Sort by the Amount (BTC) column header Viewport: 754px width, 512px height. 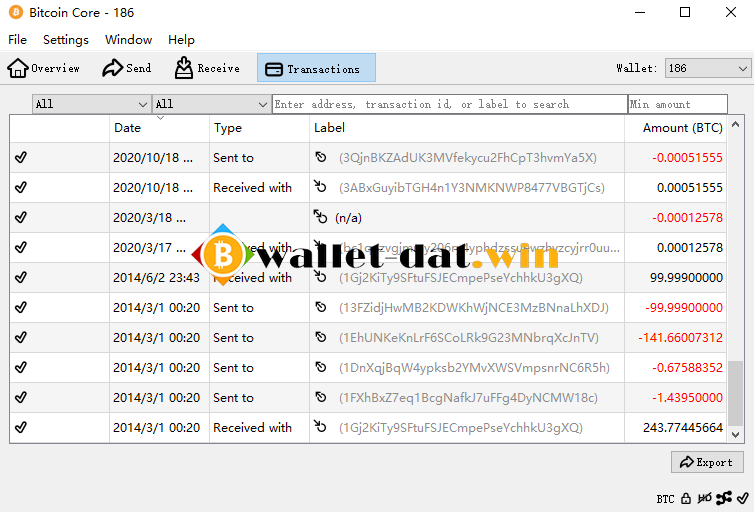[676, 128]
